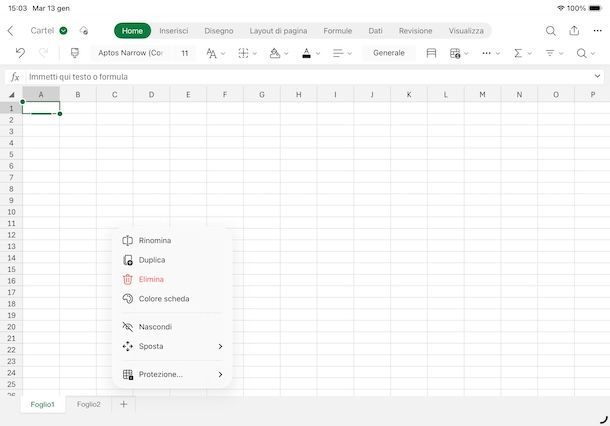Tap the cloud sync settings icon

84,31
